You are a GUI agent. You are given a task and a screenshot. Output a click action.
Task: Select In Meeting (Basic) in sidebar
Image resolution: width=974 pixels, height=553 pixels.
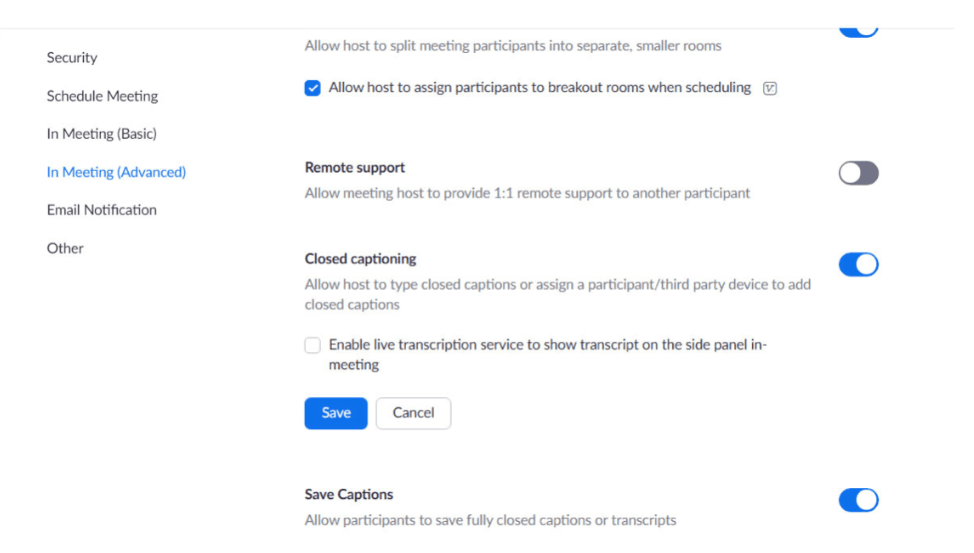coord(102,134)
